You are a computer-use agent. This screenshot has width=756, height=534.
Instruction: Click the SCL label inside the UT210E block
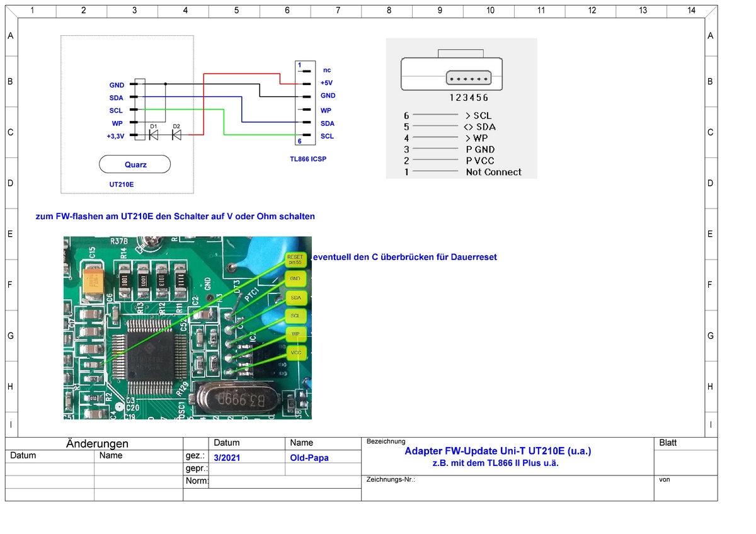point(116,110)
